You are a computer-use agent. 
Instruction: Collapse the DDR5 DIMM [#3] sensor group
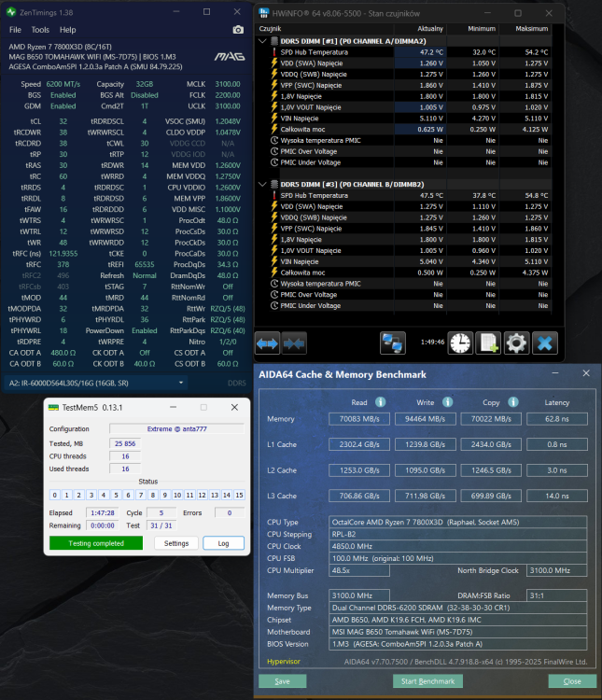point(262,185)
